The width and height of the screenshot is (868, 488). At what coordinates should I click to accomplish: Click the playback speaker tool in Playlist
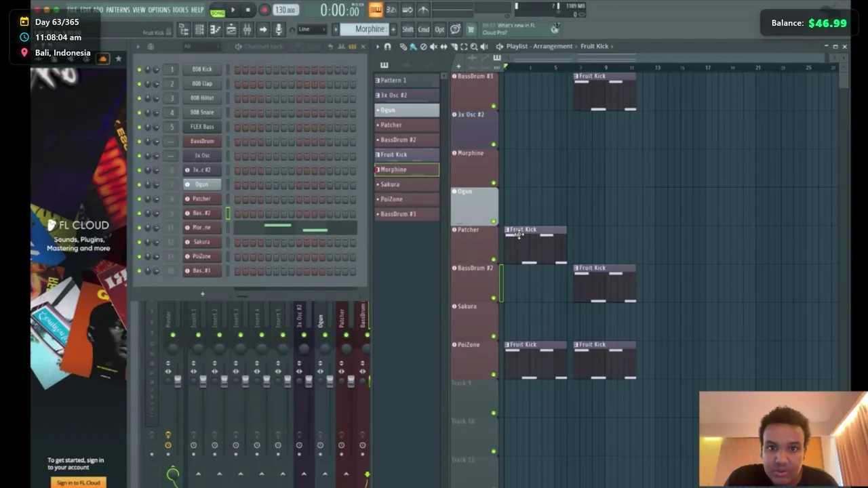click(x=484, y=46)
